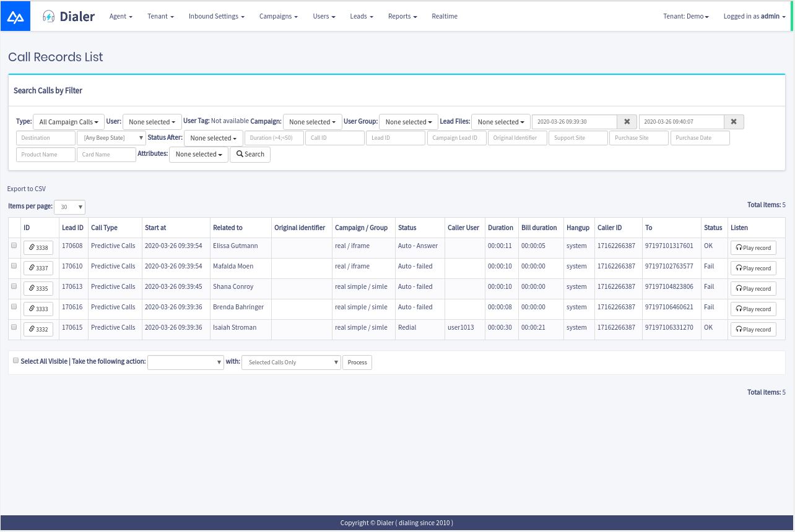Clear the end date 2020-03-26 09:40:07 field
Viewport: 795px width, 532px height.
734,122
